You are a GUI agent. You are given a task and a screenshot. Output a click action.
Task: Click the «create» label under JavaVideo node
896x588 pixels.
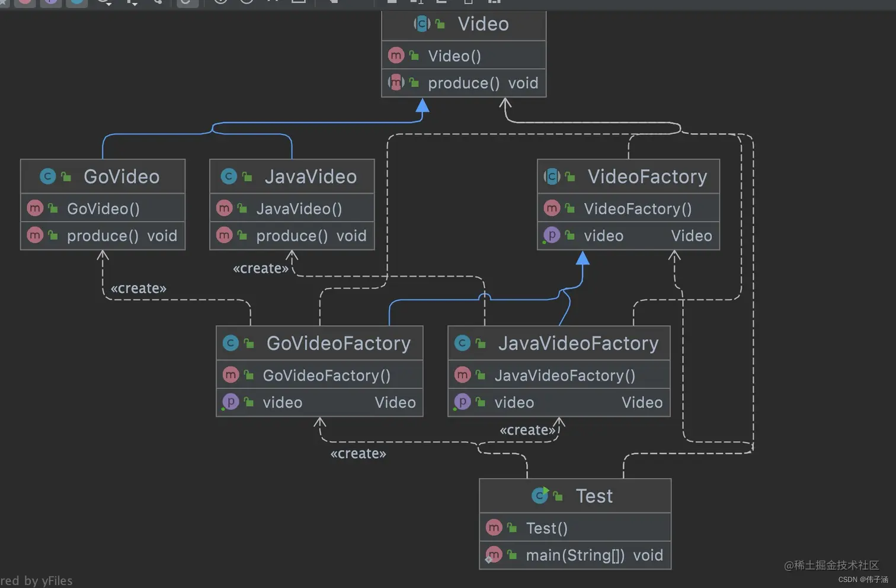261,269
